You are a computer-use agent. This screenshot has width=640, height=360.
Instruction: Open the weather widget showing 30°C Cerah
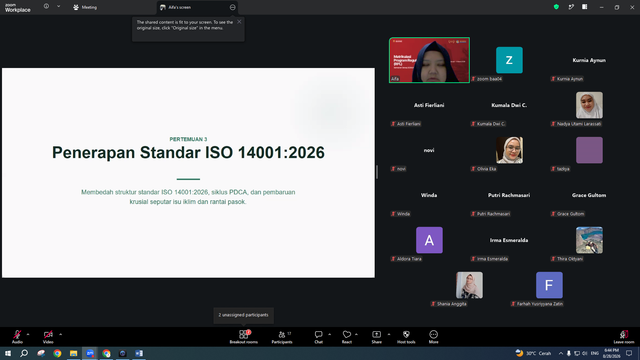(533, 353)
